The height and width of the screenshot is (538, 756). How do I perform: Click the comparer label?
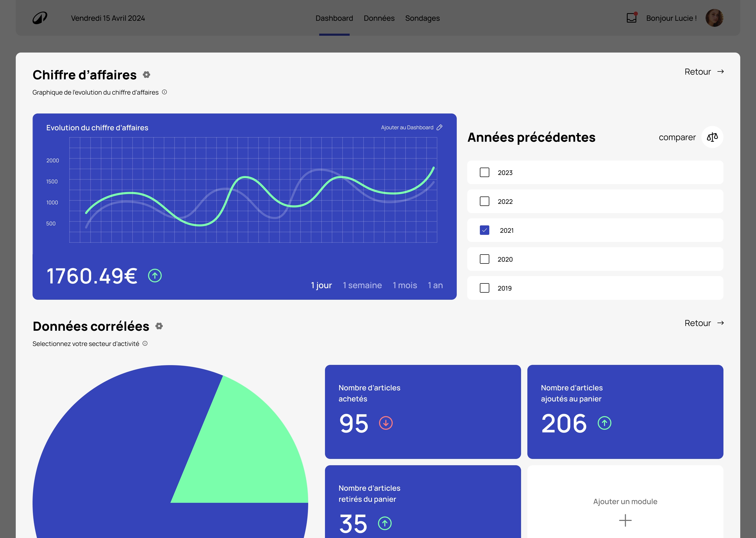click(x=677, y=137)
